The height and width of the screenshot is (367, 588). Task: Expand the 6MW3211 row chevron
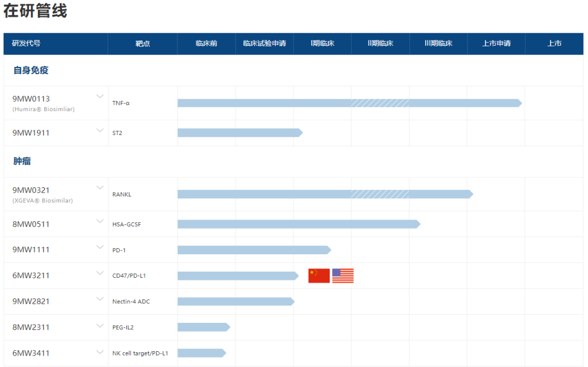tap(100, 273)
